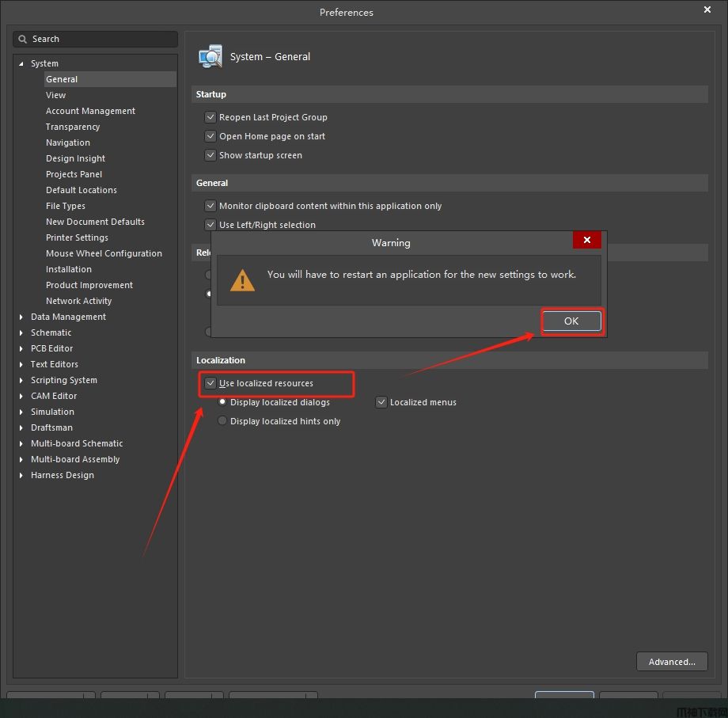The image size is (728, 718).
Task: Collapse the System tree node
Action: (x=21, y=63)
